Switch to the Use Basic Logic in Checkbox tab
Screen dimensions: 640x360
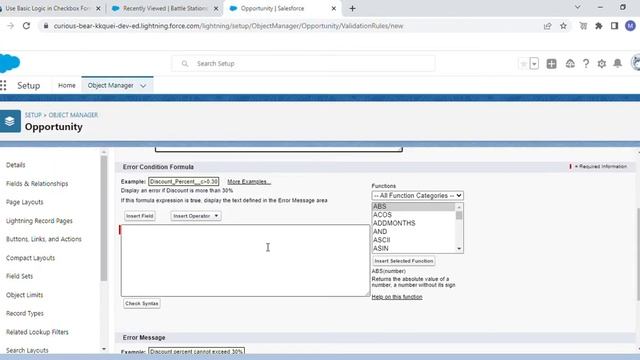(x=47, y=9)
